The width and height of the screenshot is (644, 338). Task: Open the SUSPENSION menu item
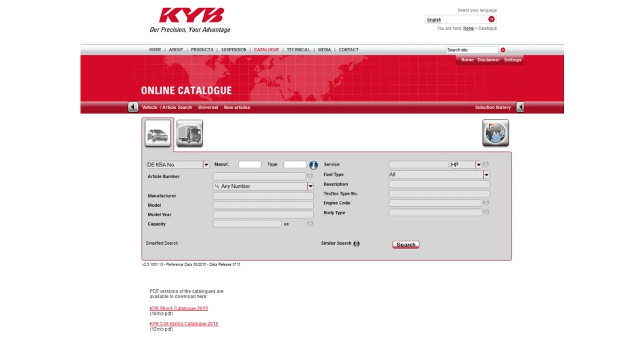click(x=233, y=49)
